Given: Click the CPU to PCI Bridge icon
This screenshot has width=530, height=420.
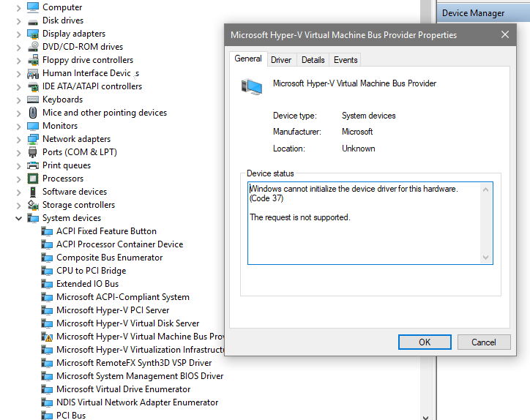Looking at the screenshot, I should [x=47, y=271].
